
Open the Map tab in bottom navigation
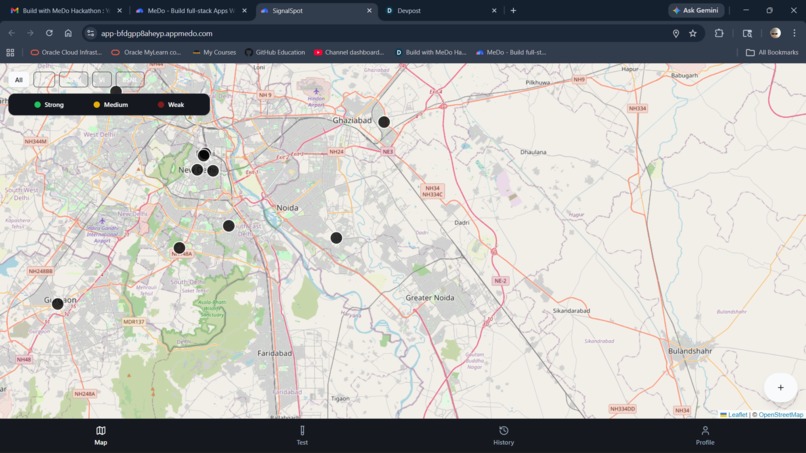(101, 436)
